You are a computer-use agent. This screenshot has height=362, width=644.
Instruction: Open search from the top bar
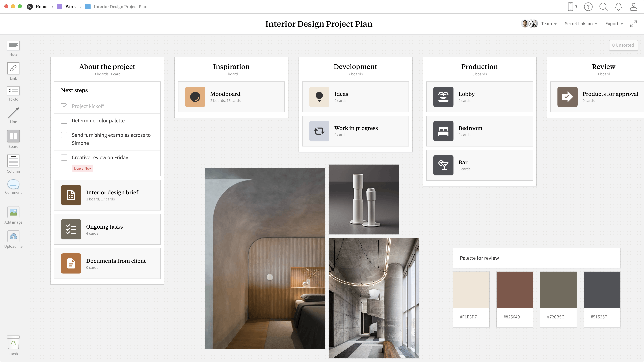point(603,7)
